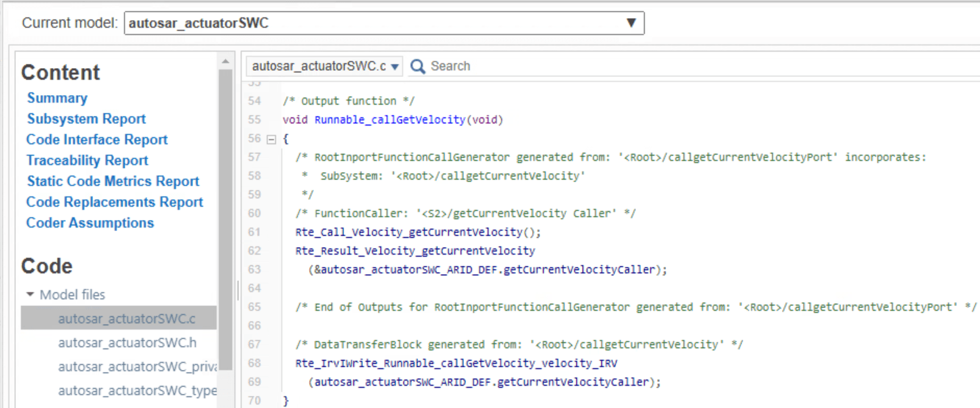
Task: Show the Coder Assumptions page
Action: point(90,223)
